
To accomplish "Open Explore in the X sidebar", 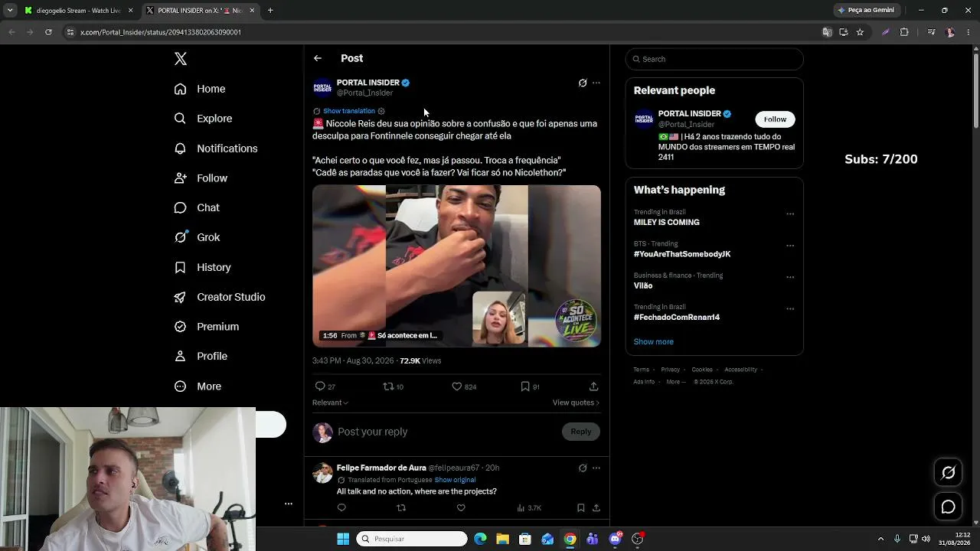I will click(x=203, y=119).
